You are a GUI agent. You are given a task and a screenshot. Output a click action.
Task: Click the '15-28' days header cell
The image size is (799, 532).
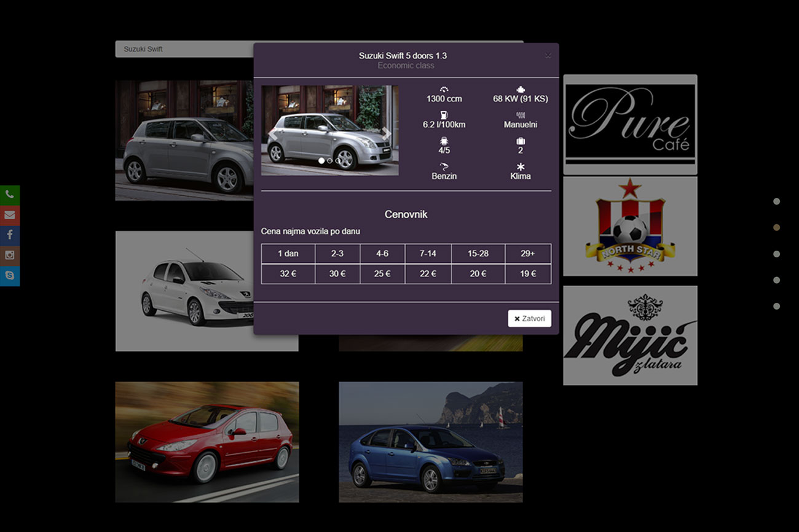pos(478,254)
